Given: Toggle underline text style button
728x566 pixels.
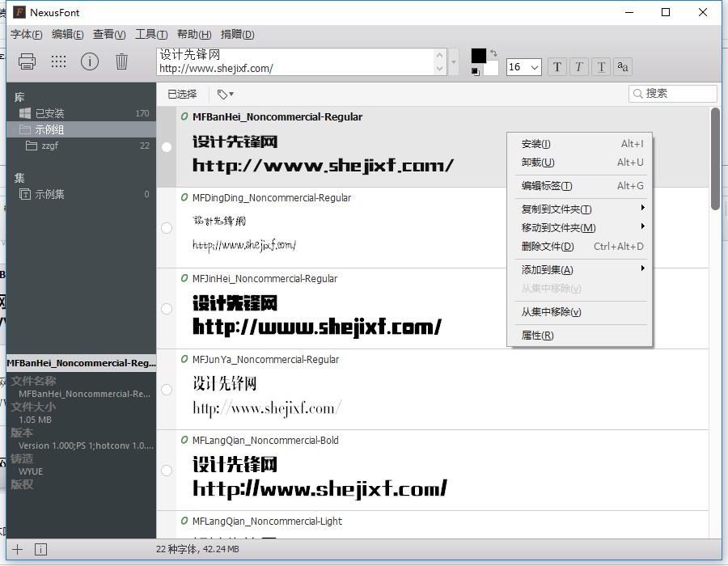Looking at the screenshot, I should (601, 67).
